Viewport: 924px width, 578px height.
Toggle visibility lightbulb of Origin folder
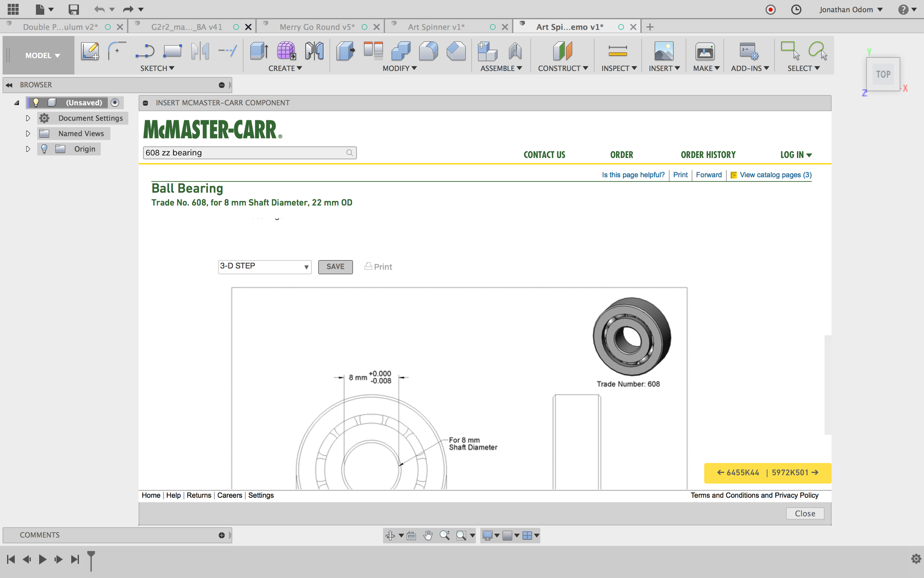pos(44,149)
